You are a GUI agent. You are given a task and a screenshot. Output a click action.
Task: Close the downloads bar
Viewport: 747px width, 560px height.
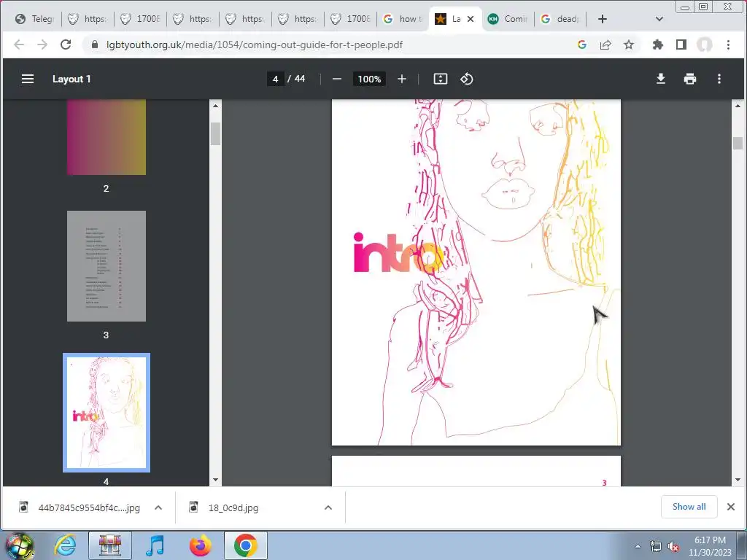click(731, 507)
